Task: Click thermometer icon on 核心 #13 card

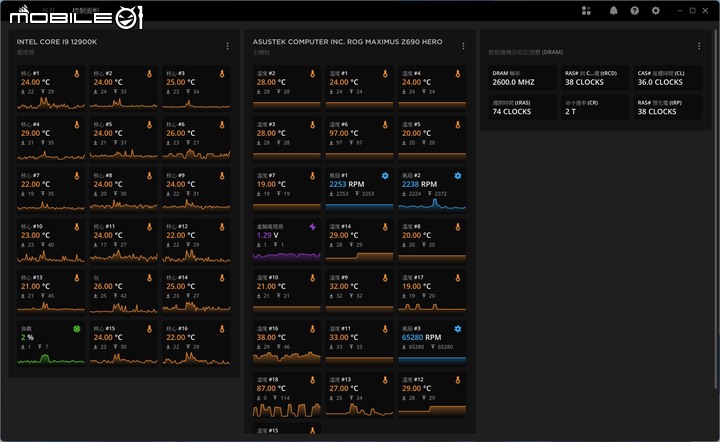Action: coord(77,278)
